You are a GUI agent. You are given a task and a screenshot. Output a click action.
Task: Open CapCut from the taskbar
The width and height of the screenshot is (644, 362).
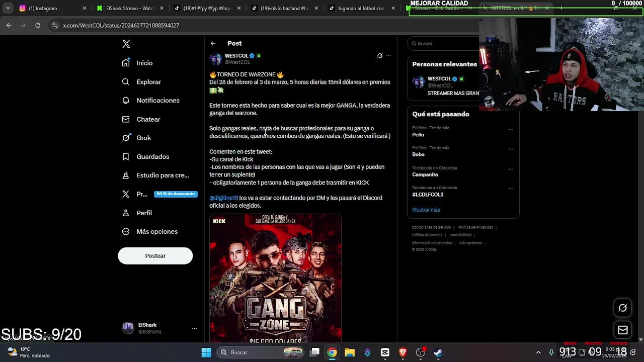tap(385, 352)
